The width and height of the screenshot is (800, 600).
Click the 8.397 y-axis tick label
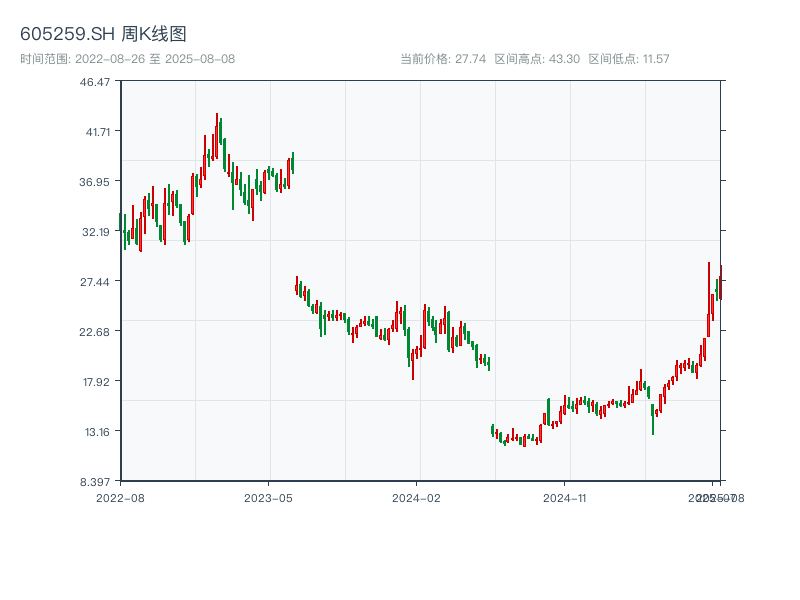pos(96,481)
